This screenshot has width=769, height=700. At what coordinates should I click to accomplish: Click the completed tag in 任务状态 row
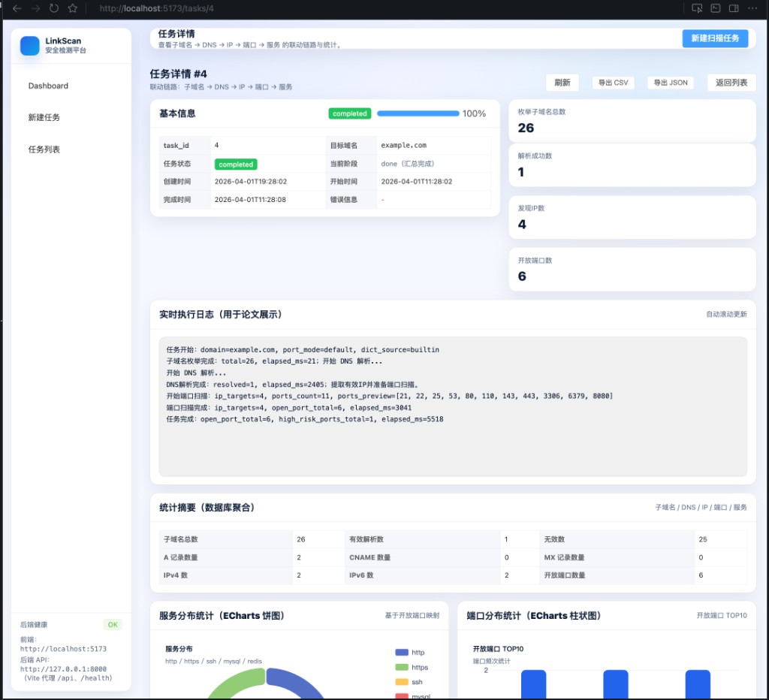[236, 164]
